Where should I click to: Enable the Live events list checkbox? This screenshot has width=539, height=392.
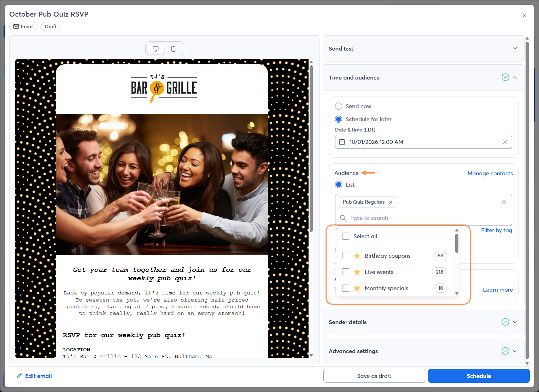tap(345, 272)
